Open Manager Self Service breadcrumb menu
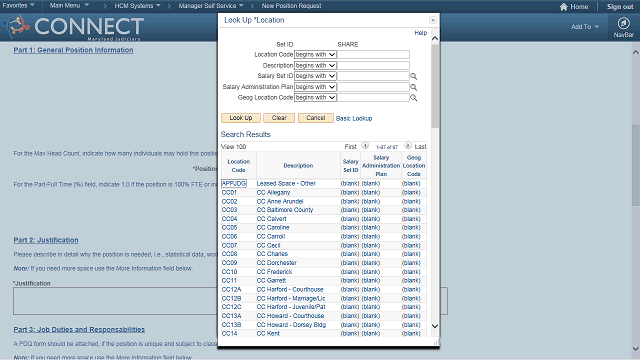 [x=211, y=6]
